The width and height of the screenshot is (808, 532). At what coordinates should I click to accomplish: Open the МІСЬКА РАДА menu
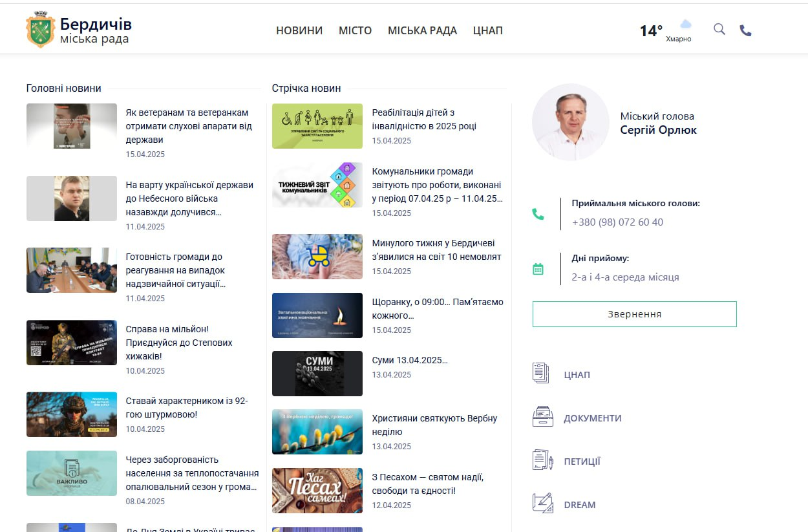422,30
